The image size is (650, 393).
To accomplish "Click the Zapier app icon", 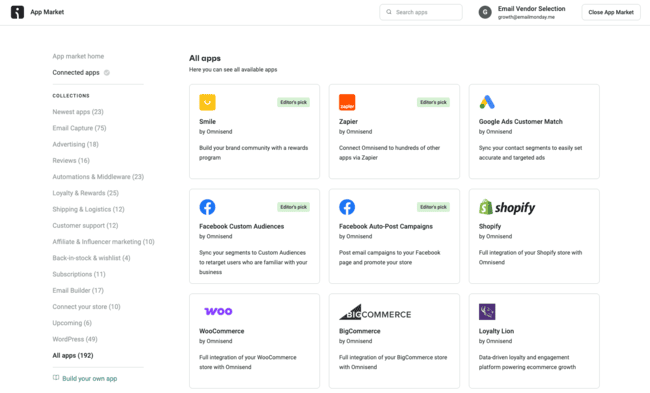I will tap(347, 102).
